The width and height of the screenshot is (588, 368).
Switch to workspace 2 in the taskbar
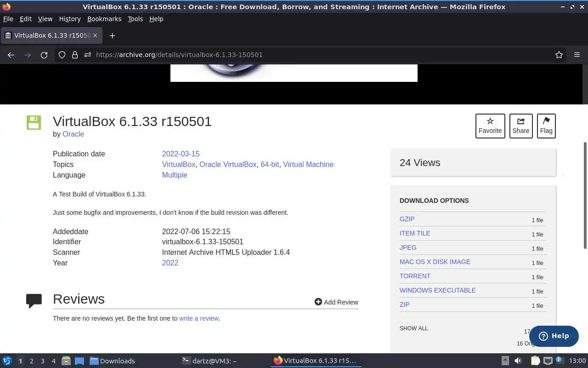[x=31, y=361]
